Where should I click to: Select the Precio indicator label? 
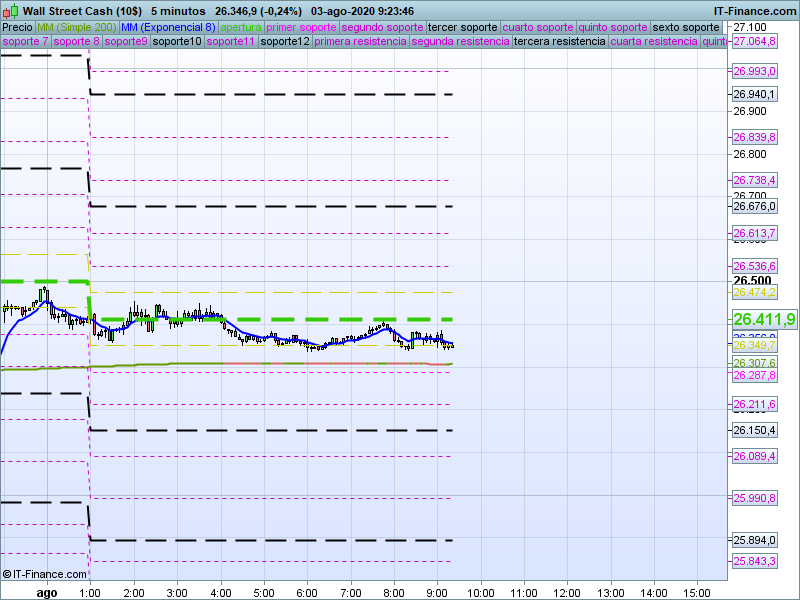17,27
